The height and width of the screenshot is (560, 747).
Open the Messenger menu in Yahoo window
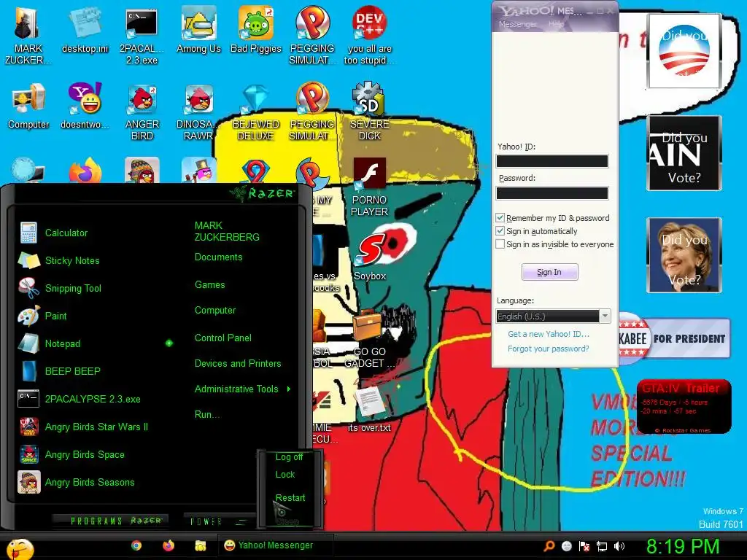(x=517, y=24)
